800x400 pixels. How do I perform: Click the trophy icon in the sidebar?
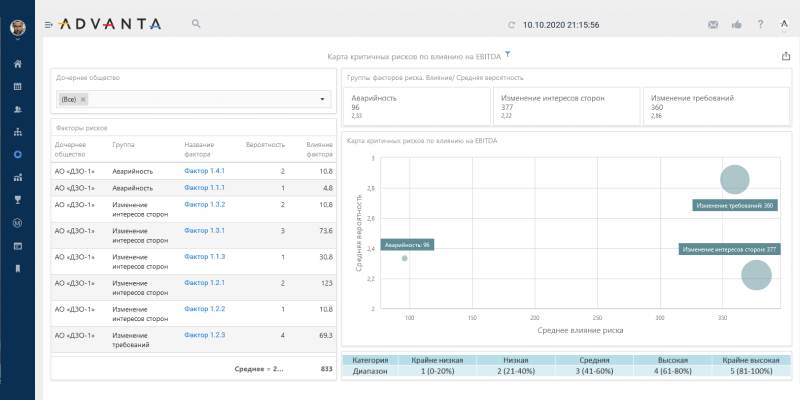[x=17, y=199]
